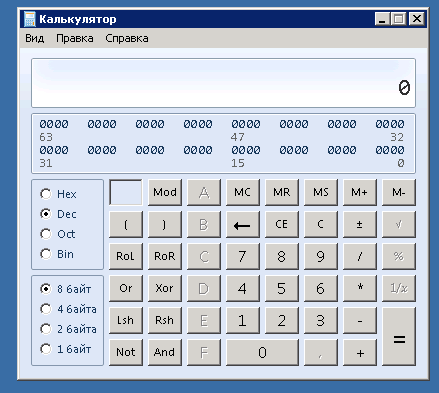Click digit 3 on keypad

click(x=321, y=320)
